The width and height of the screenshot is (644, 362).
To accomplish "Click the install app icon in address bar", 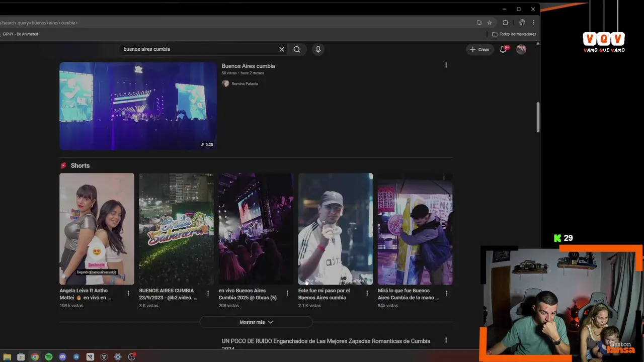I will click(479, 23).
